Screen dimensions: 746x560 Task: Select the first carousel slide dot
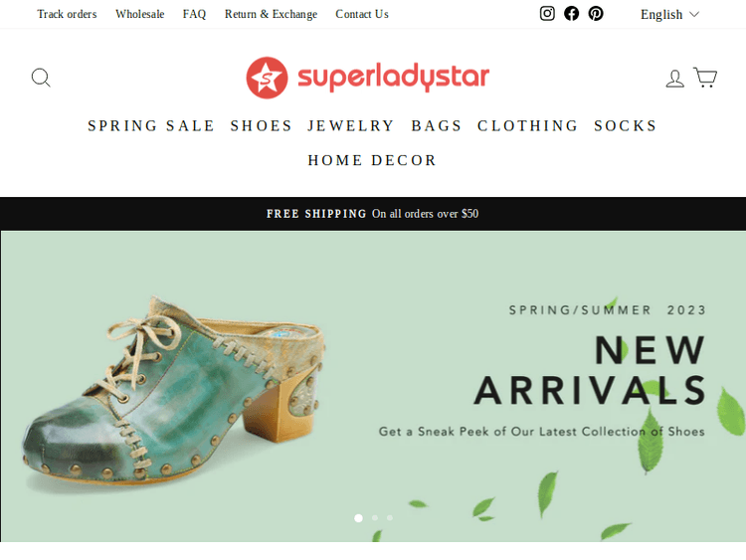359,517
